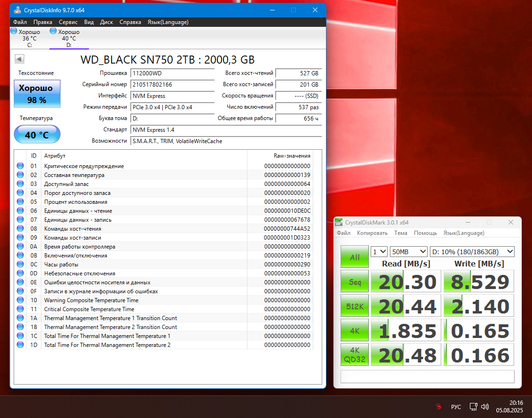Select row Ошибки целостности носителя и данных
This screenshot has width=532, height=418.
[x=164, y=282]
